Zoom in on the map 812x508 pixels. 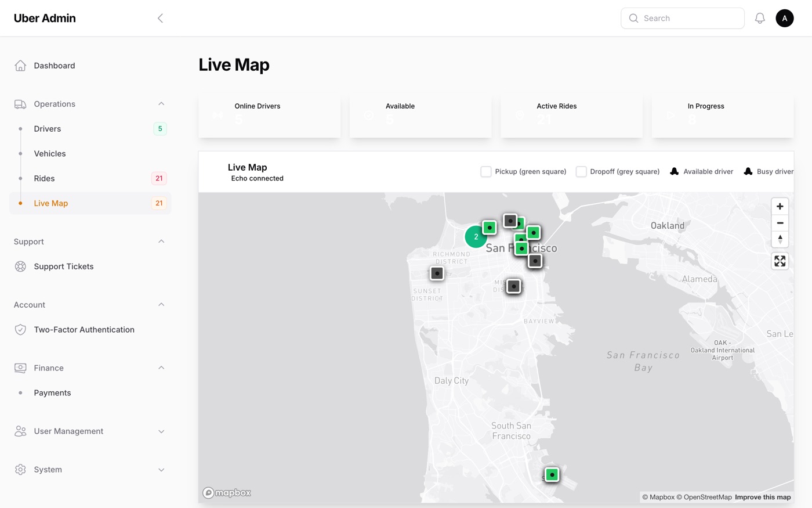pyautogui.click(x=780, y=206)
